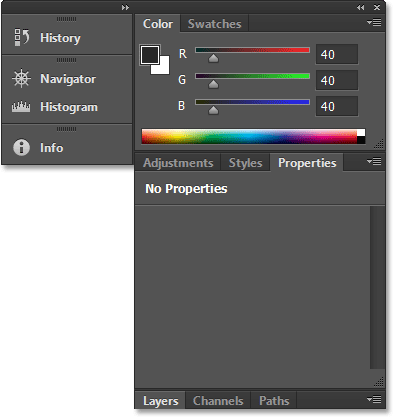
Task: Pick a color from the spectrum ramp
Action: [253, 137]
